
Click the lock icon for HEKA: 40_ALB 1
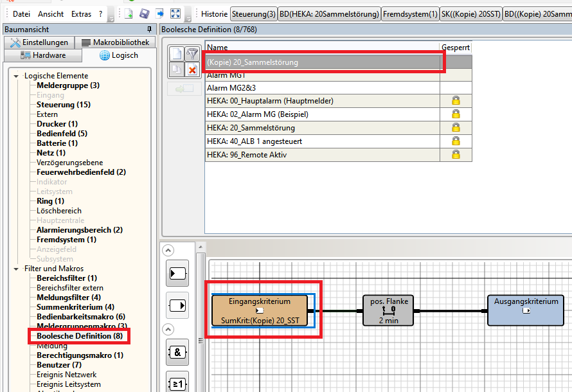point(456,141)
